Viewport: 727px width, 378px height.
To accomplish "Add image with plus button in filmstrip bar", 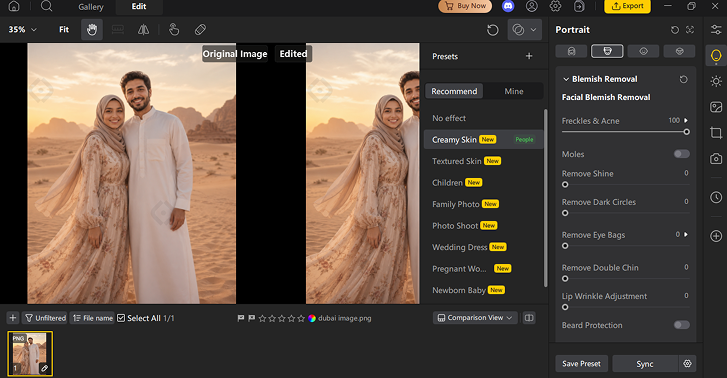I will pos(13,318).
